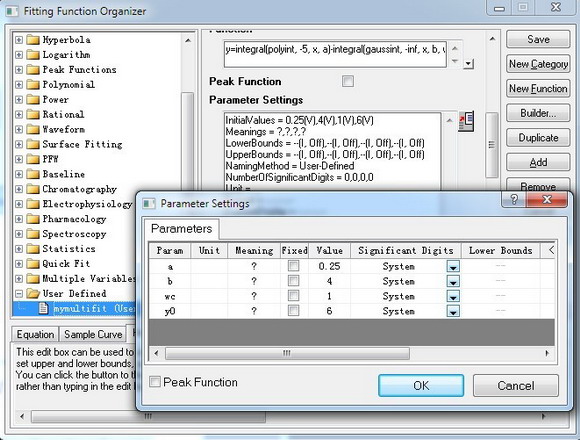Expand the Hyperbola category
This screenshot has height=440, width=580.
(19, 40)
